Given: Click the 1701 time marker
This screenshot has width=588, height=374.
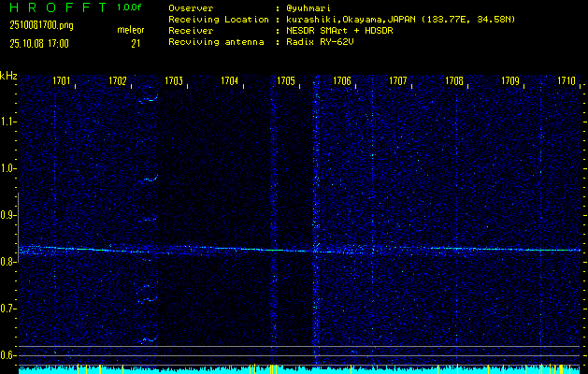Looking at the screenshot, I should pyautogui.click(x=62, y=80).
